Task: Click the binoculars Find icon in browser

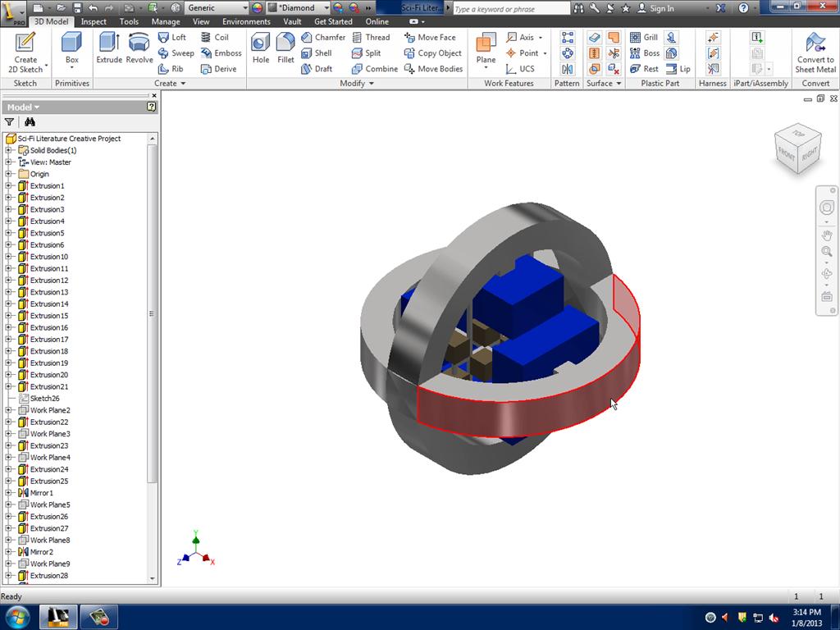Action: point(30,122)
